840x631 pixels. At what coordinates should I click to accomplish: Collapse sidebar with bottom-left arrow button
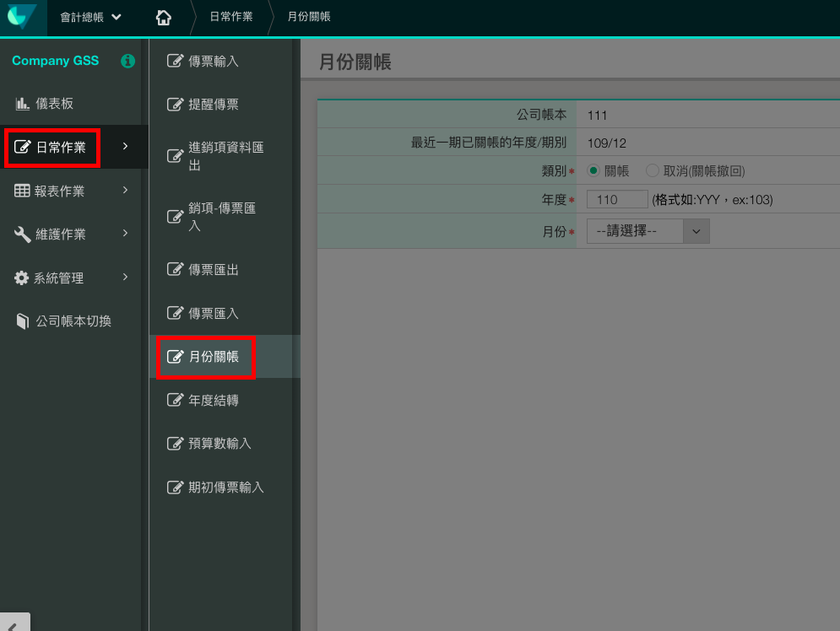[14, 623]
